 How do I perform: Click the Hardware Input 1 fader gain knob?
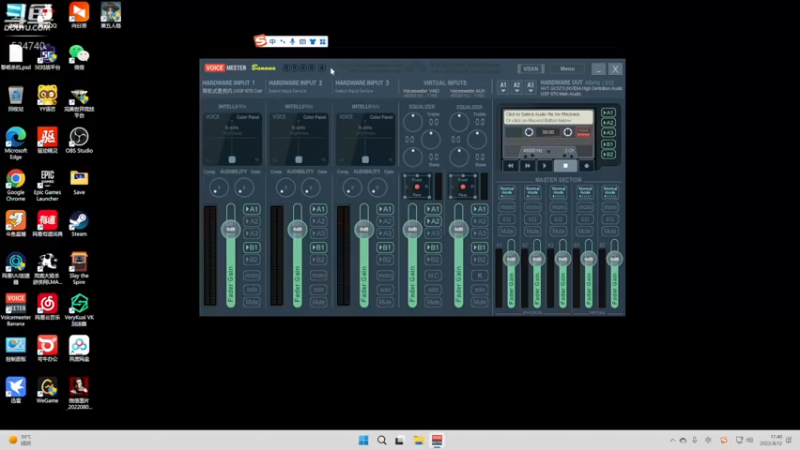(x=231, y=229)
